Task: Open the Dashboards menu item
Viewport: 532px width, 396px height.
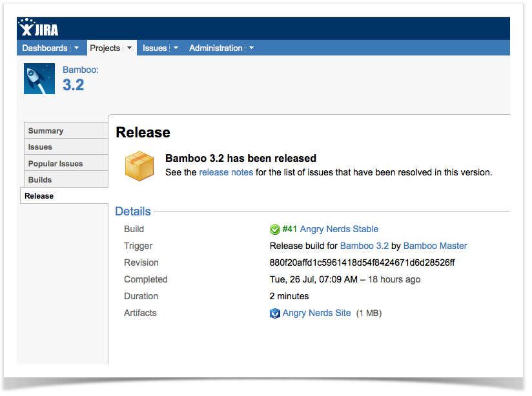Action: click(x=45, y=48)
